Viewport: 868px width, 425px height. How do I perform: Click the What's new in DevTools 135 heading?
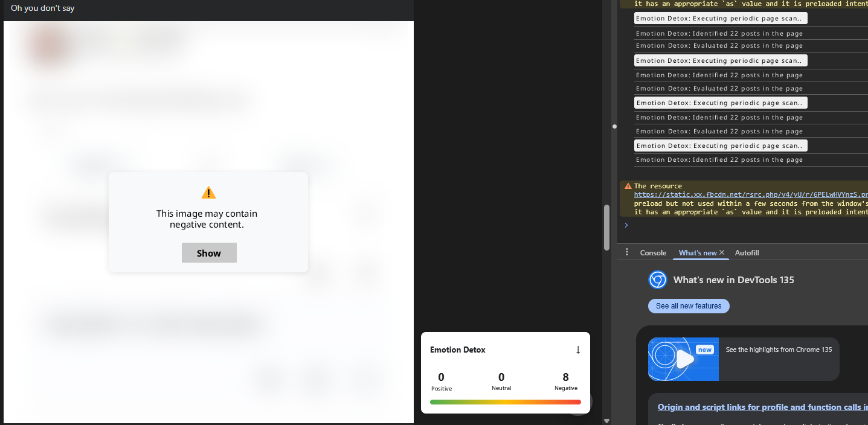734,280
